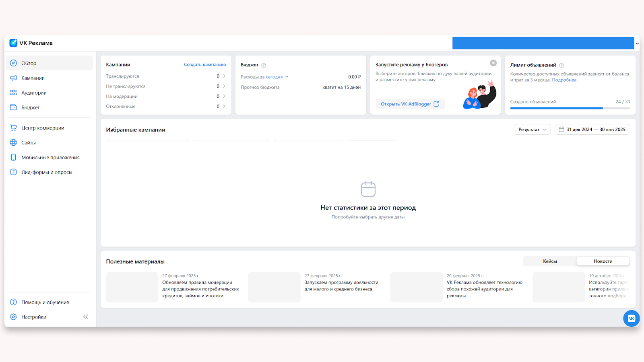This screenshot has height=362, width=644.
Task: Open thumbnail of 27 февраля модерации news
Action: 132,287
